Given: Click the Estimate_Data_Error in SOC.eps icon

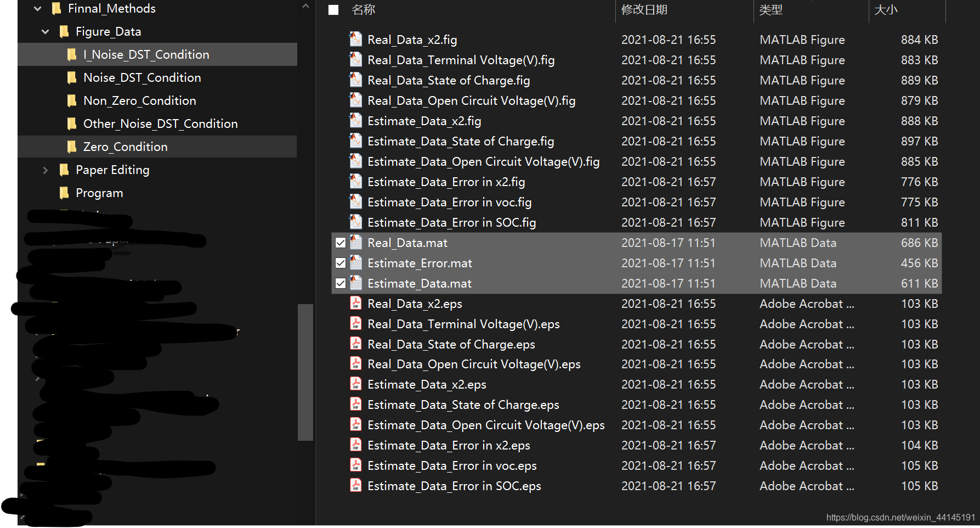Looking at the screenshot, I should [356, 485].
